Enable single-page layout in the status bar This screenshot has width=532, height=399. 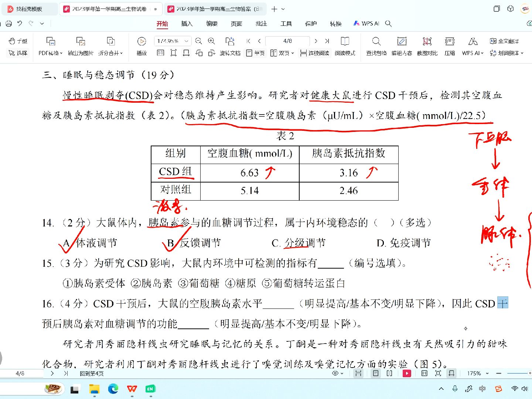[376, 374]
